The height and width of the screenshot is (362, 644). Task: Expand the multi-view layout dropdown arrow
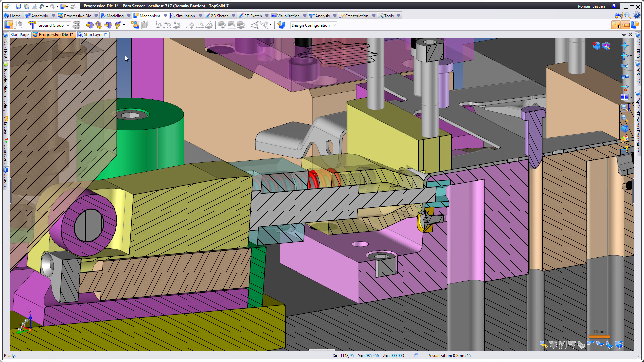(631, 98)
